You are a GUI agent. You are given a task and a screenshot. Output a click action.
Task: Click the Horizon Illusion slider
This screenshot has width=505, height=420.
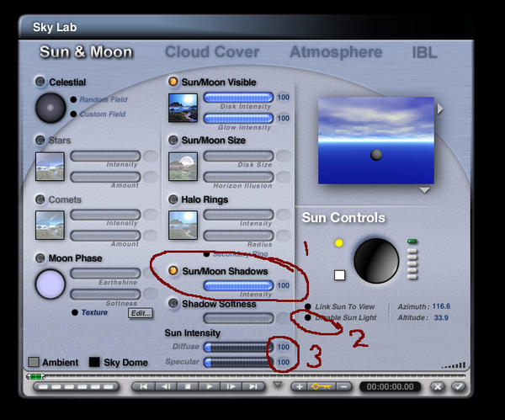pyautogui.click(x=239, y=177)
